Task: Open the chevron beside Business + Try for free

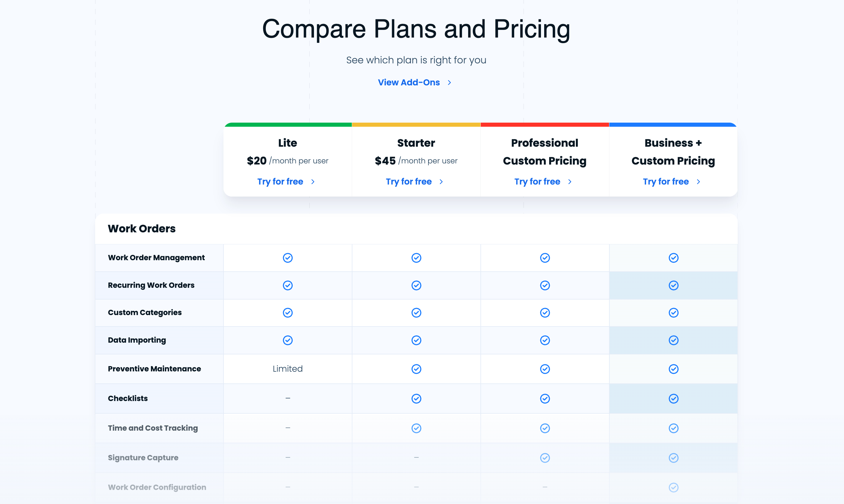Action: [698, 182]
